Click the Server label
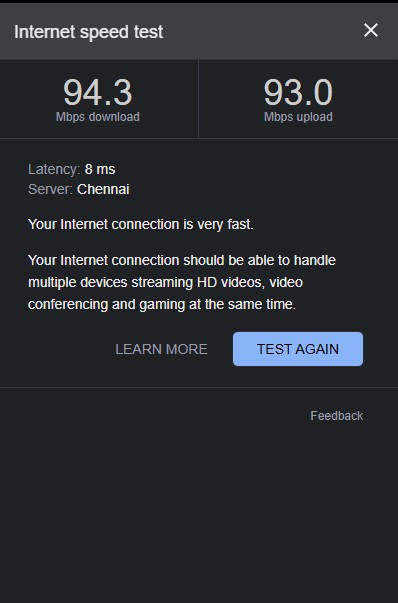 click(50, 189)
